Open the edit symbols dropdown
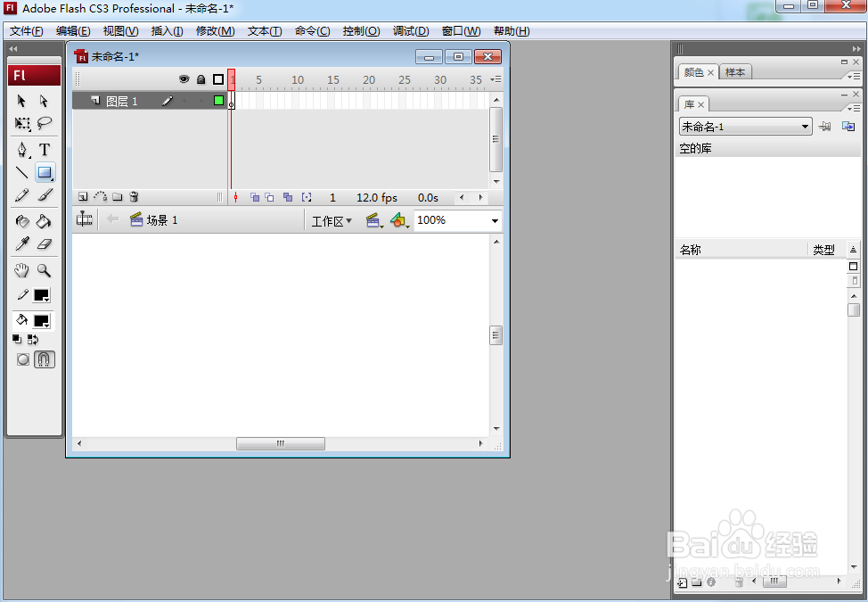This screenshot has height=602, width=868. click(x=399, y=221)
